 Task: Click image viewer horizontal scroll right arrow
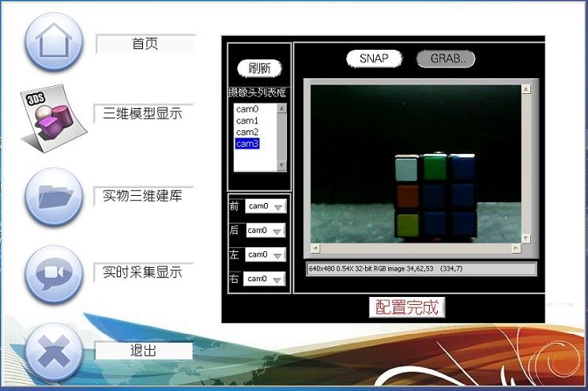(516, 248)
